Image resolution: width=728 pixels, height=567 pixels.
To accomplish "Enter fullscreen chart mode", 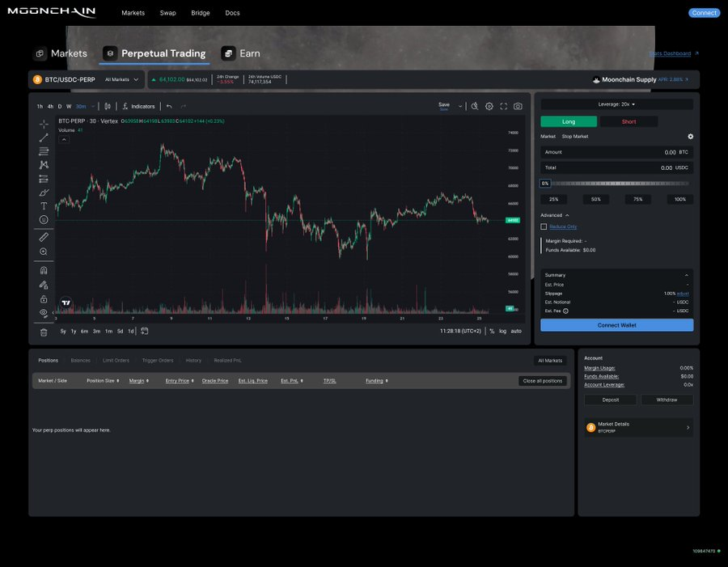I will 504,106.
